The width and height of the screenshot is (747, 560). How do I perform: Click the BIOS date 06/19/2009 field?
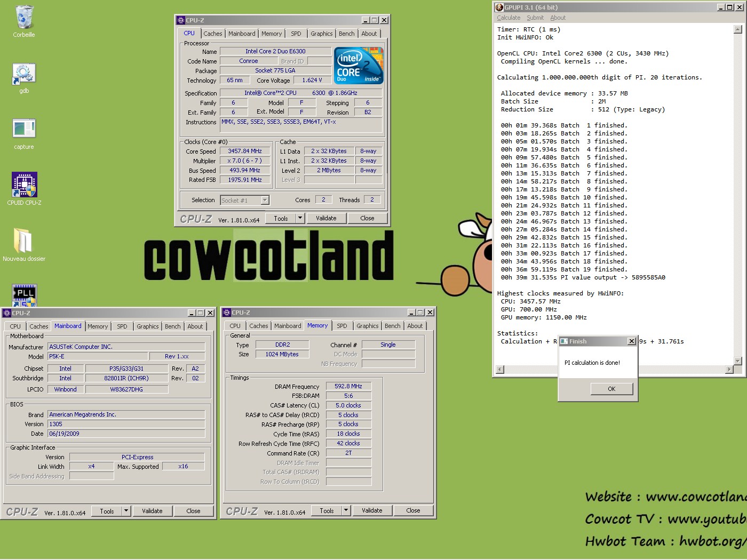[126, 434]
